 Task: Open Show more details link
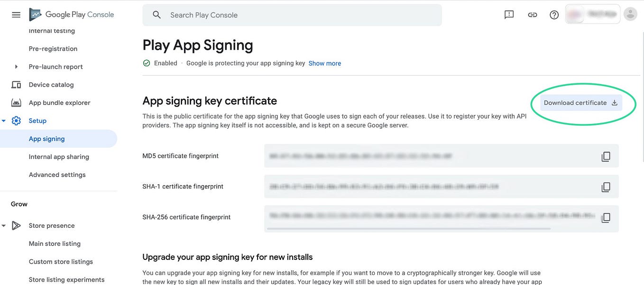tap(324, 63)
